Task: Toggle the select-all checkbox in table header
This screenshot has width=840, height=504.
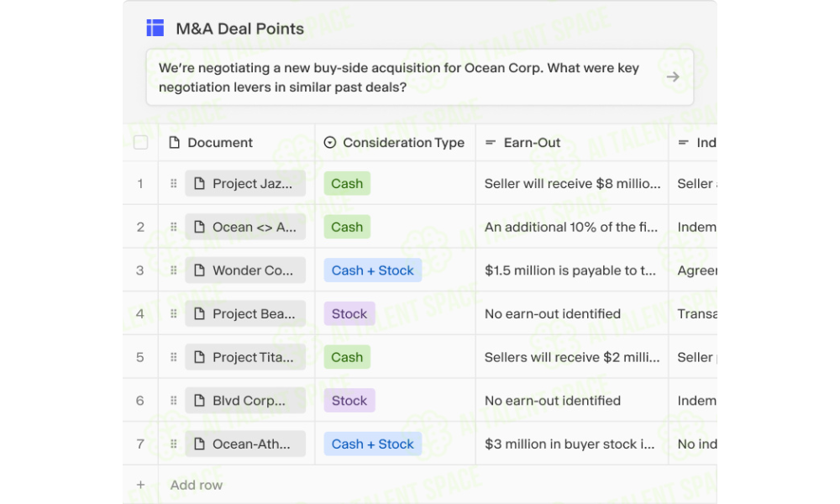Action: tap(141, 143)
